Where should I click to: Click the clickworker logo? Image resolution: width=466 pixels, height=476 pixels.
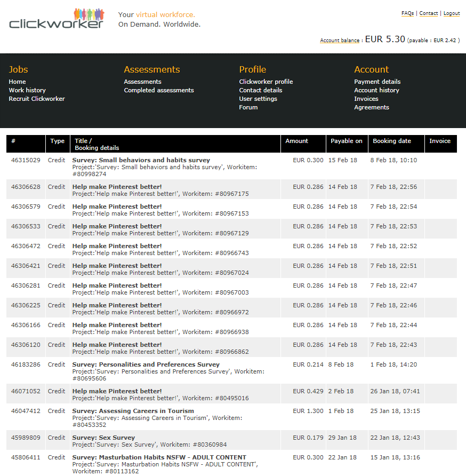pos(57,19)
